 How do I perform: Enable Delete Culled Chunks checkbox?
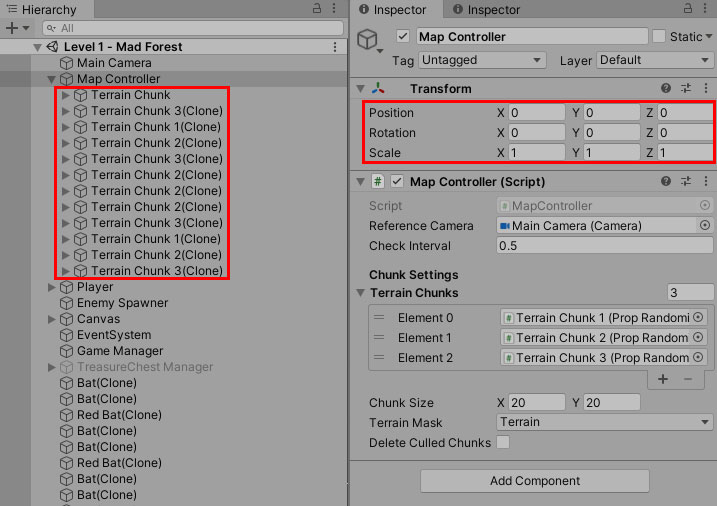coord(503,443)
